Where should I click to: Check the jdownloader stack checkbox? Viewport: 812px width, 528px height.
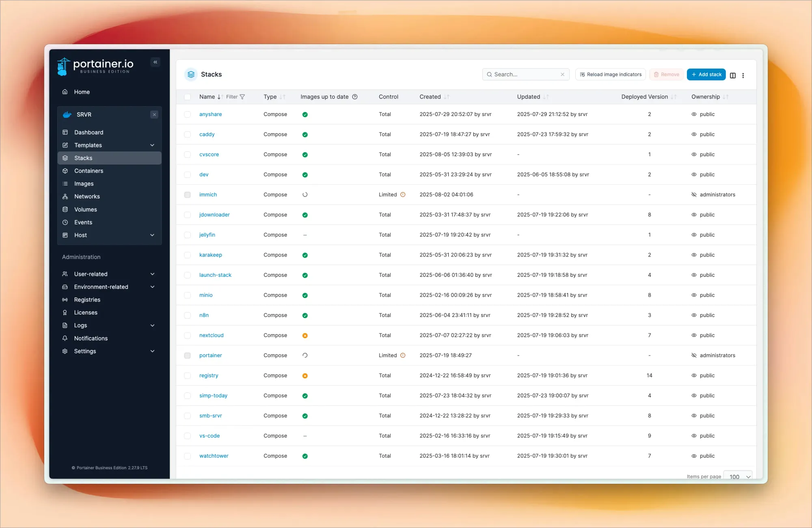[187, 215]
